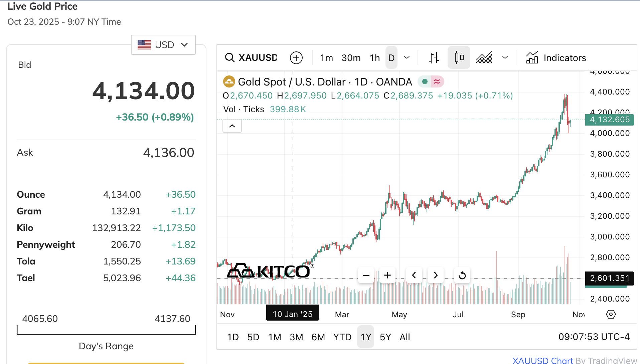Select the bars chart style icon

click(434, 58)
